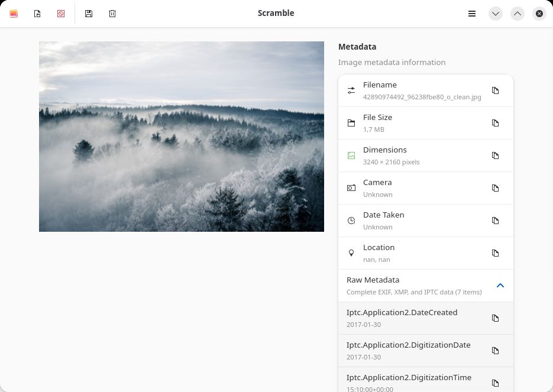Open the hamburger main menu

point(472,14)
